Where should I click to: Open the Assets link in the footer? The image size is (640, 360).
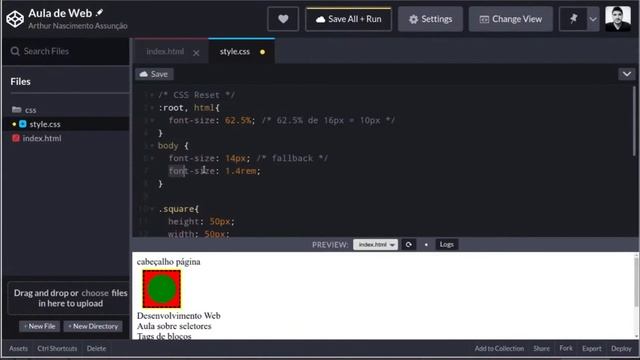point(18,348)
